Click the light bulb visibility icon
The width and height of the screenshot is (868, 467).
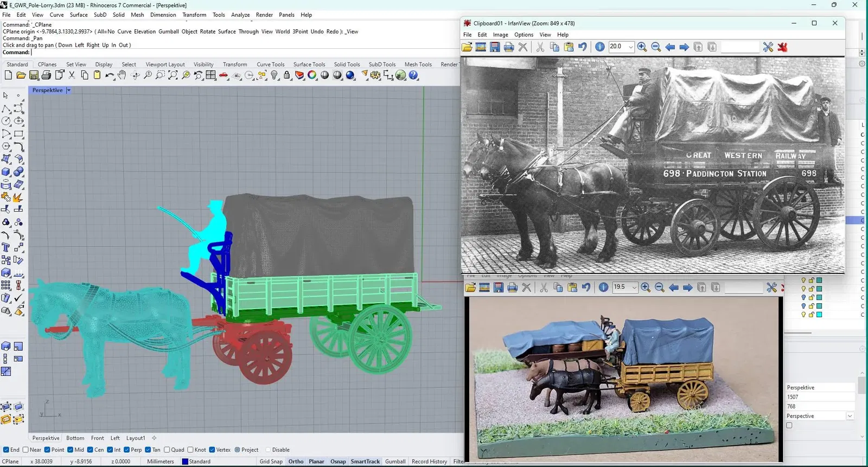275,75
